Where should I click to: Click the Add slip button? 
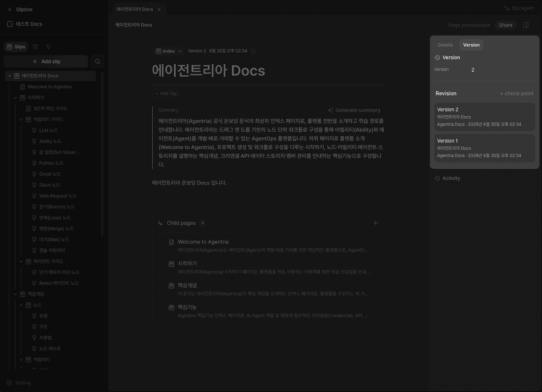coord(46,62)
